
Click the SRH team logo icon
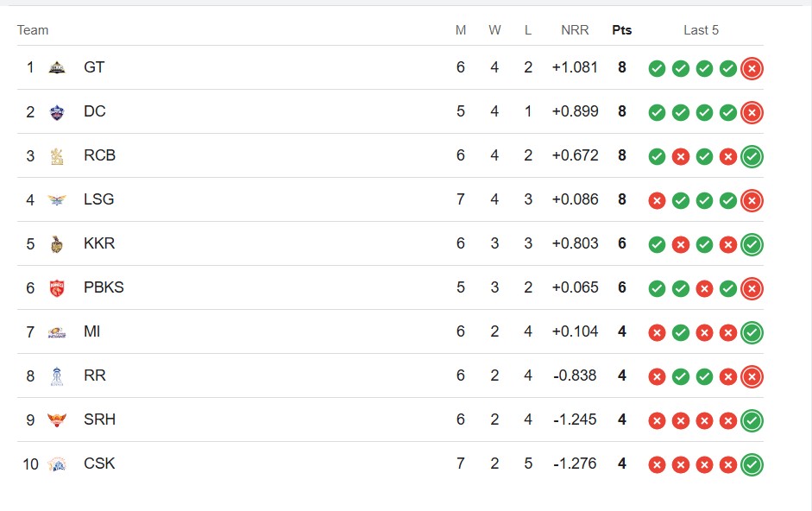(x=57, y=420)
